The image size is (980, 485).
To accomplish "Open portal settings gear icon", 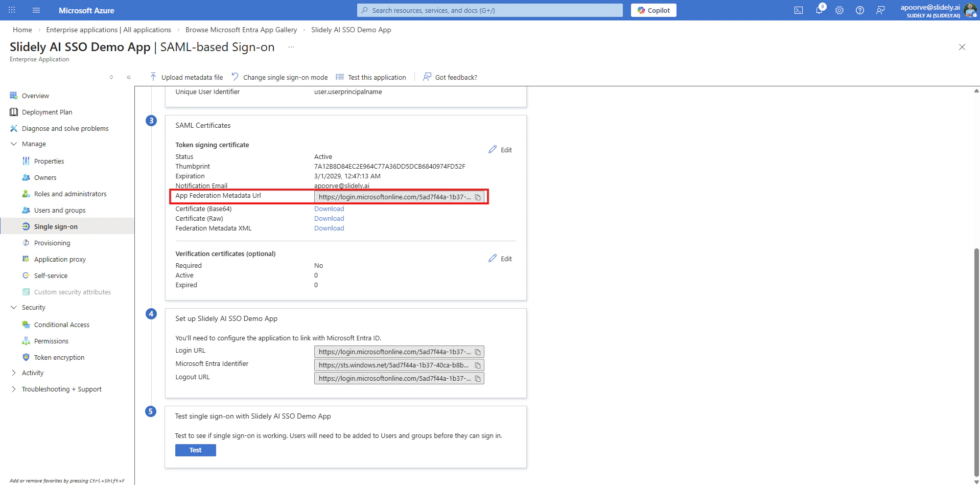I will (x=839, y=10).
